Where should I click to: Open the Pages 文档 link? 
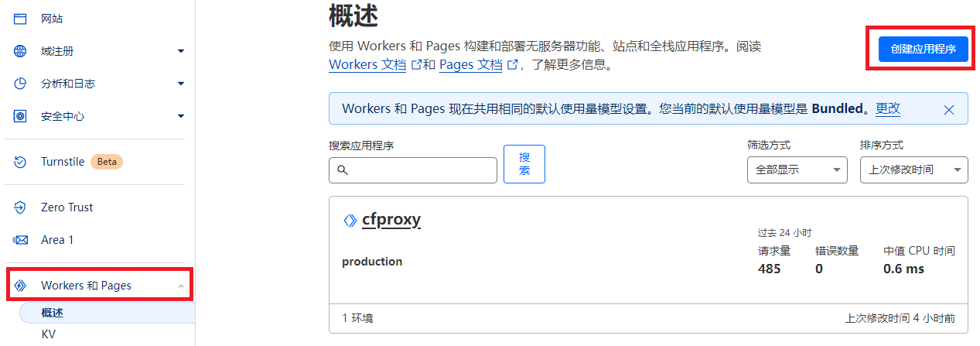(x=471, y=65)
